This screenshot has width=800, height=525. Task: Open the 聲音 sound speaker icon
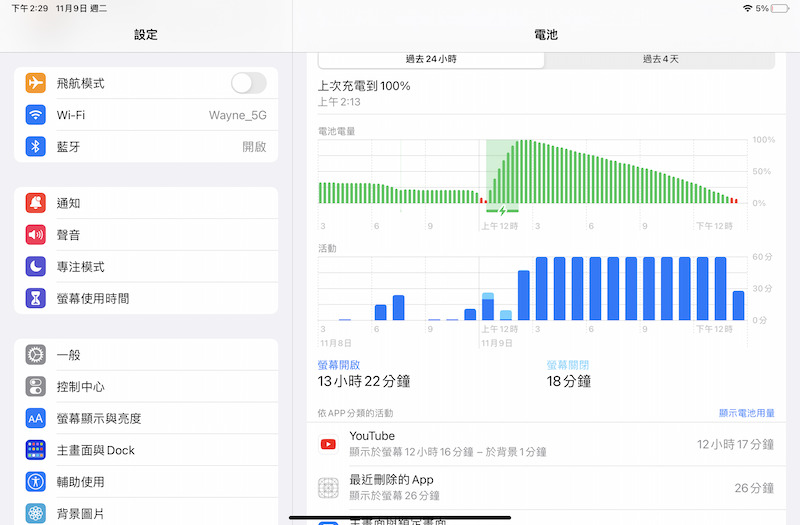click(36, 235)
